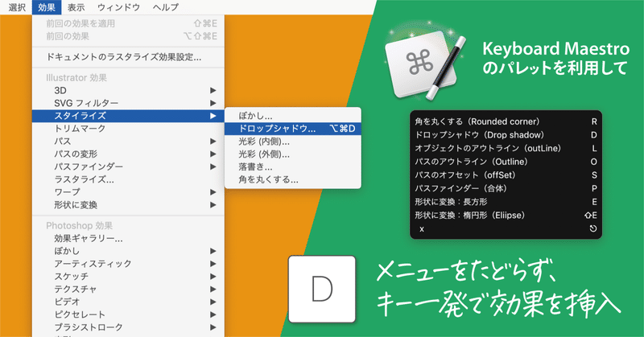Expand the ワープ submenu
The width and height of the screenshot is (644, 337).
(128, 192)
